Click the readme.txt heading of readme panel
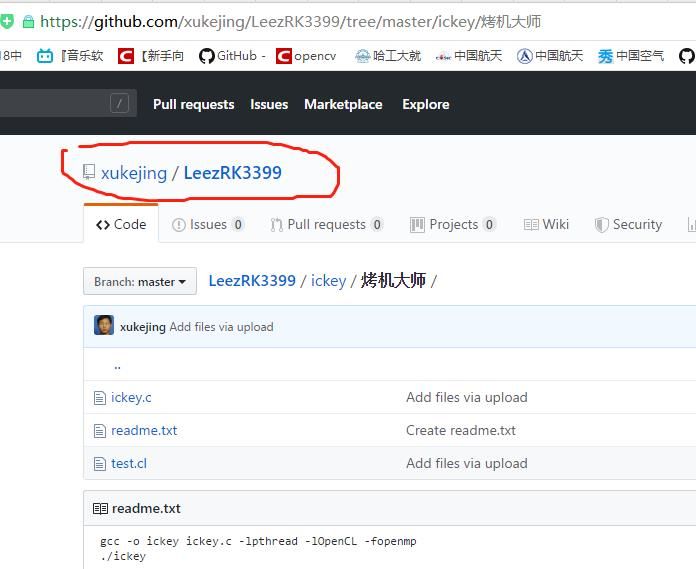Image resolution: width=696 pixels, height=569 pixels. (146, 509)
